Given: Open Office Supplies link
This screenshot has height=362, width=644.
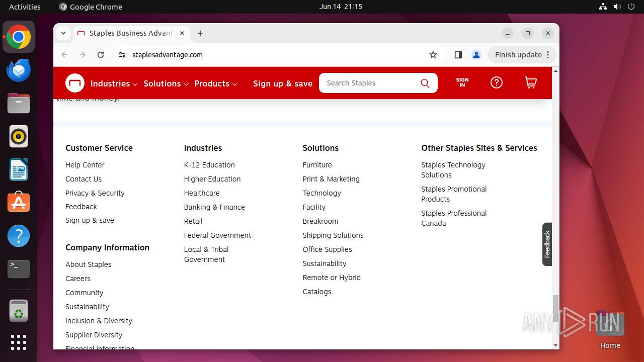Looking at the screenshot, I should click(x=328, y=249).
